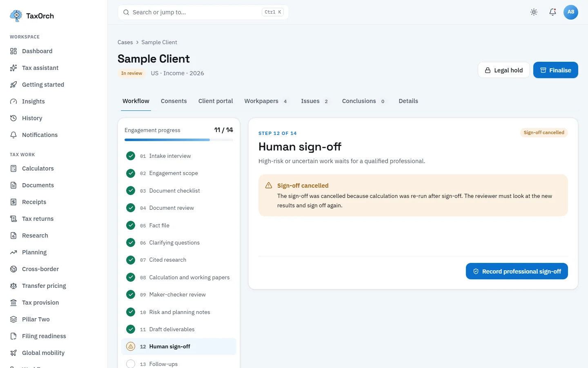Go to Getting started in the sidebar

pos(53,85)
